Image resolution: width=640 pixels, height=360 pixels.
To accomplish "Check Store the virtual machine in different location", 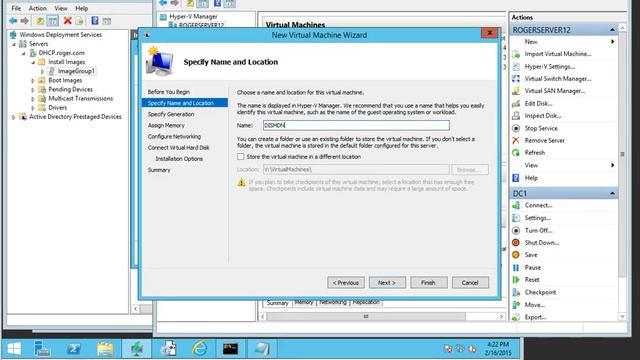I will click(241, 157).
